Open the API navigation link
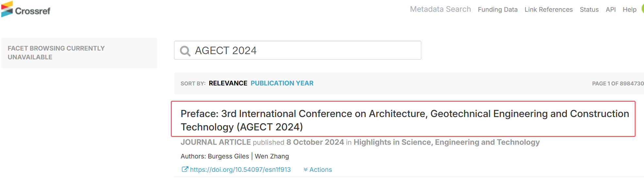The width and height of the screenshot is (644, 179). point(611,9)
